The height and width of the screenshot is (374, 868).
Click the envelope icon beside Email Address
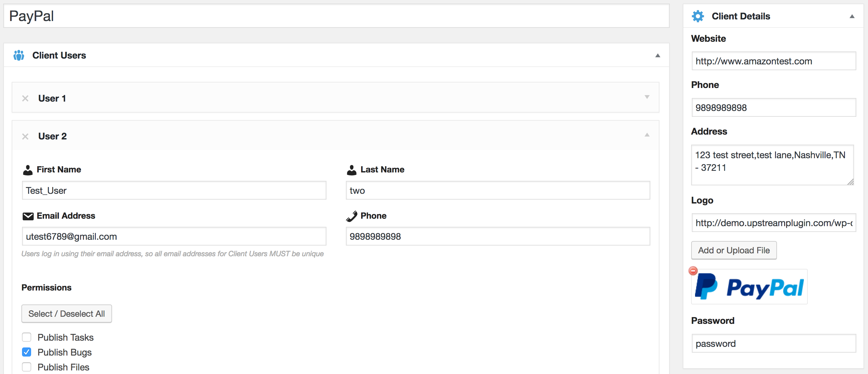[x=28, y=216]
